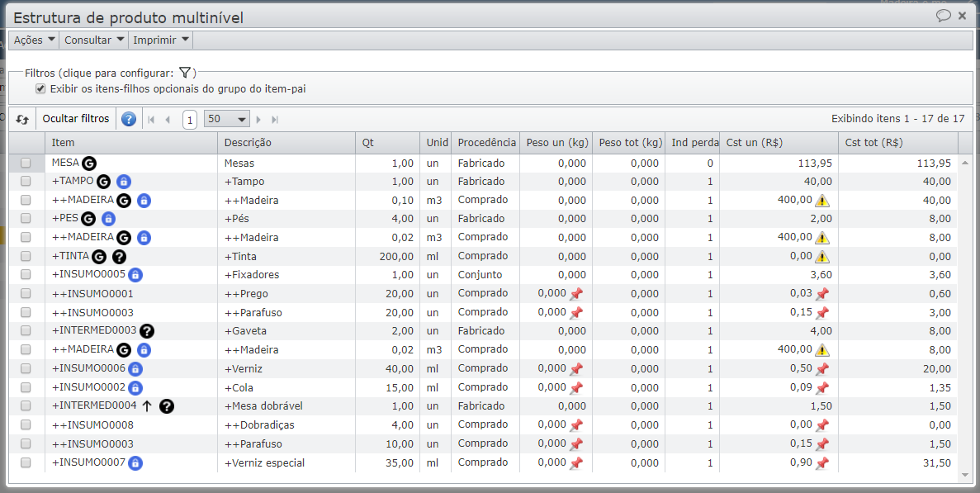Click the pin icon beside ++Dobradiças unit cost
The height and width of the screenshot is (493, 980).
(822, 425)
